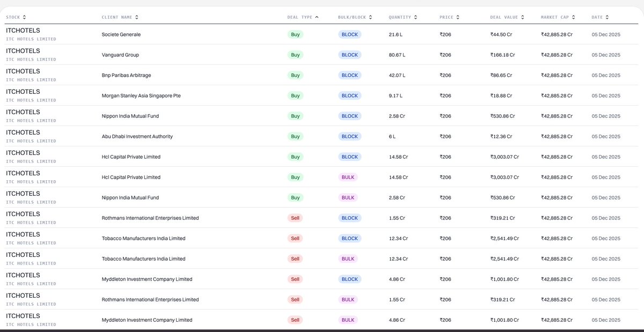644x332 pixels.
Task: Click BLOCK badge in Hcl Capital BLOCK row
Action: point(349,157)
